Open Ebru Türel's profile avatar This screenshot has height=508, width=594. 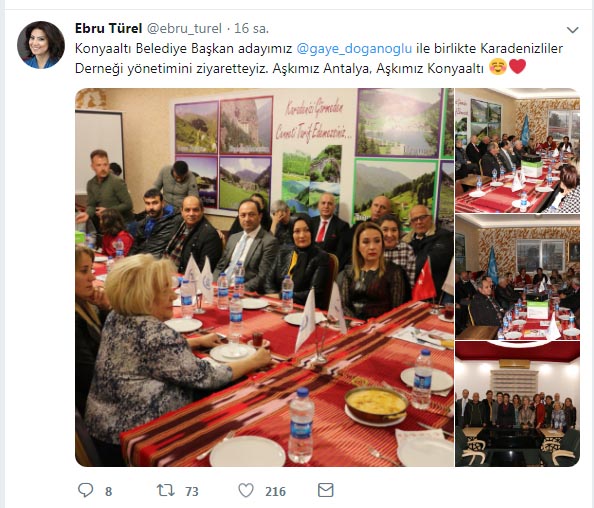41,45
